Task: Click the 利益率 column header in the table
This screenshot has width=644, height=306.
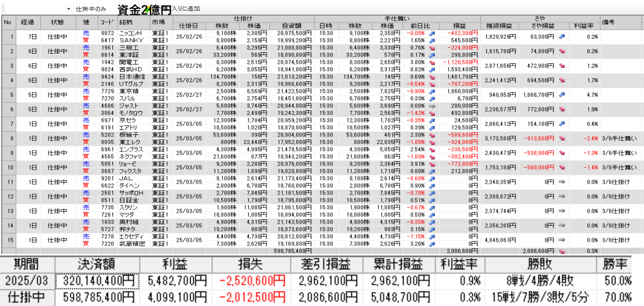Action: (x=584, y=26)
